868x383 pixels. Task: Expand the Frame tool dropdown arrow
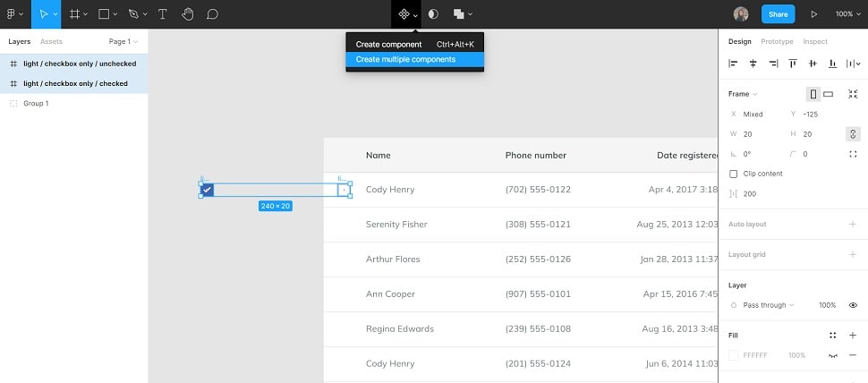pos(85,14)
